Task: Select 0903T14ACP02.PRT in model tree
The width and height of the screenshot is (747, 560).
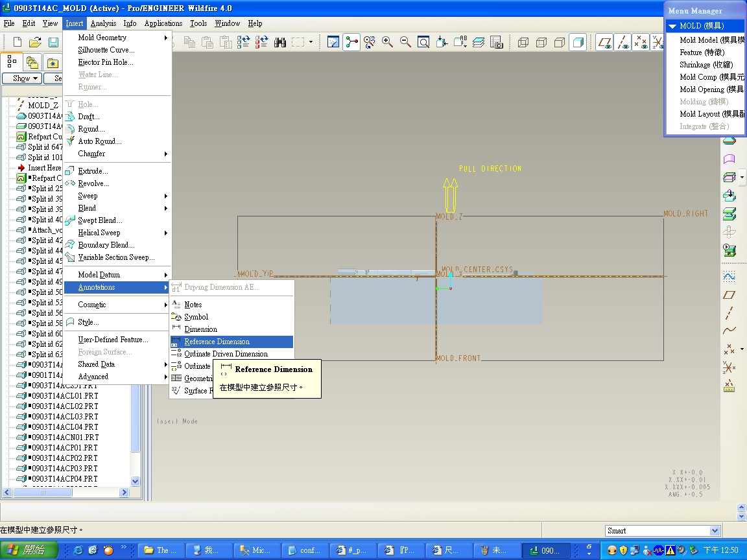Action: pos(64,458)
